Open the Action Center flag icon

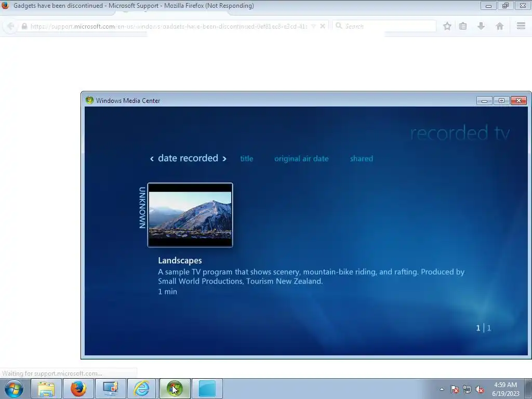(455, 389)
